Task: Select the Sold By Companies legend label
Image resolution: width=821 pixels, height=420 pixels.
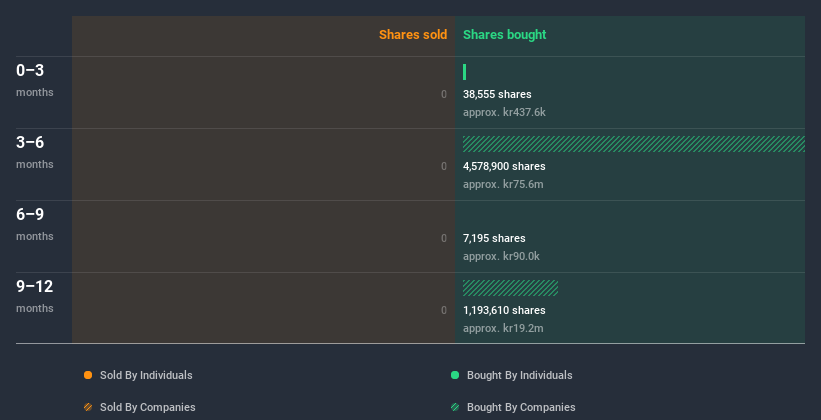Action: (x=148, y=407)
